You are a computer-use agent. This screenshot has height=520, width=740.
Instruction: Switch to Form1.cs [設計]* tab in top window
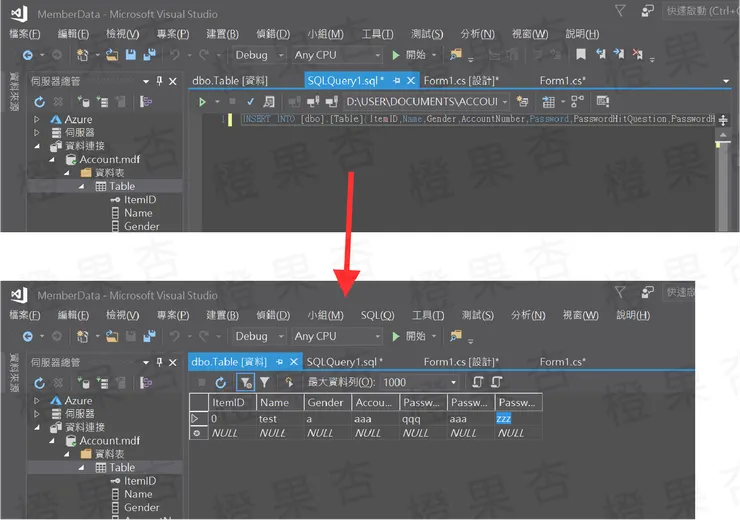click(x=461, y=81)
